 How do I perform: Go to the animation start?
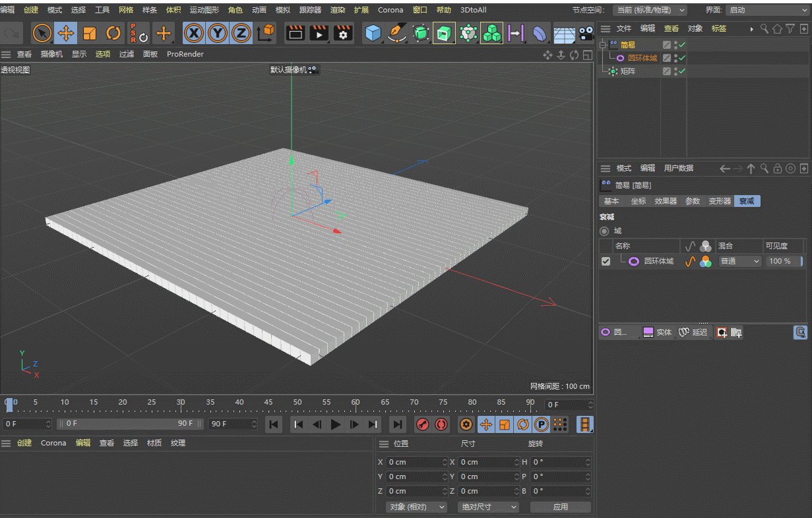(x=274, y=424)
